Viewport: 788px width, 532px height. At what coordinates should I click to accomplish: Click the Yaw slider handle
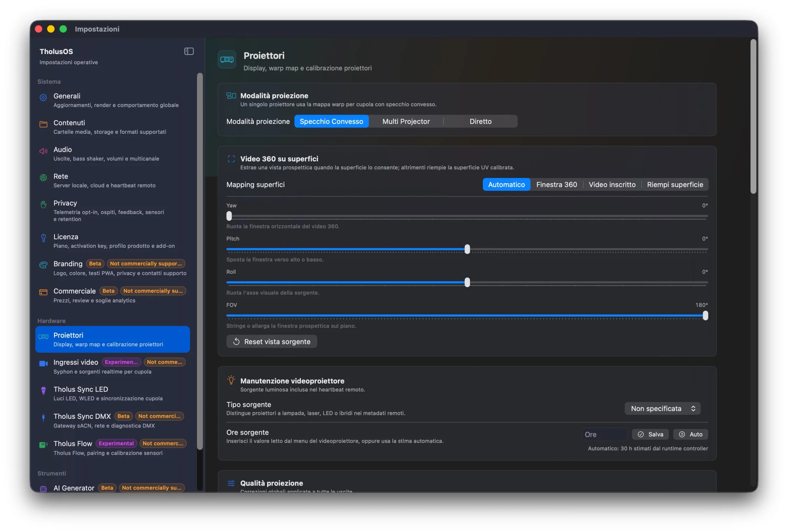[x=229, y=216]
